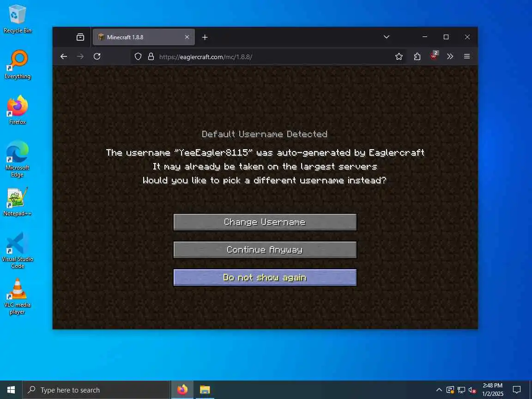
Task: Select the Visual Studio Code shortcut
Action: (17, 251)
